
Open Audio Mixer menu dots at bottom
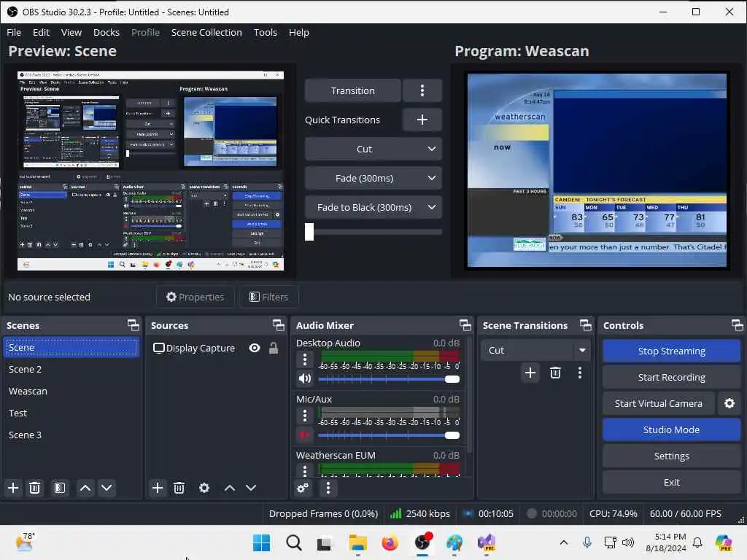pyautogui.click(x=328, y=488)
